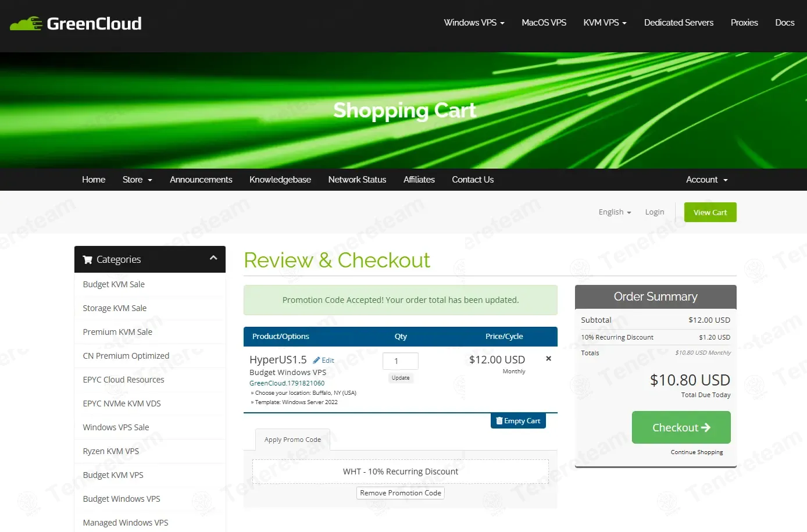Click the Empty Cart button
This screenshot has width=807, height=532.
[518, 421]
